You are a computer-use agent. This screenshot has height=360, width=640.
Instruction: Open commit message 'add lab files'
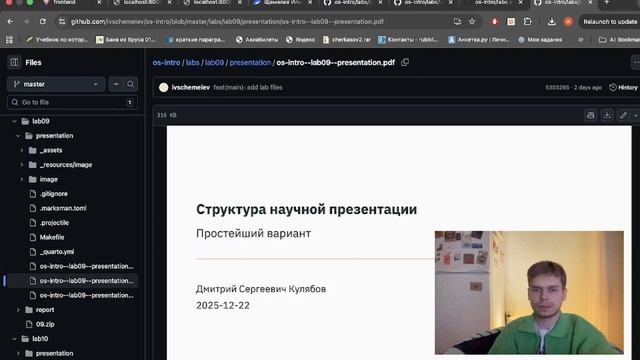pos(248,87)
